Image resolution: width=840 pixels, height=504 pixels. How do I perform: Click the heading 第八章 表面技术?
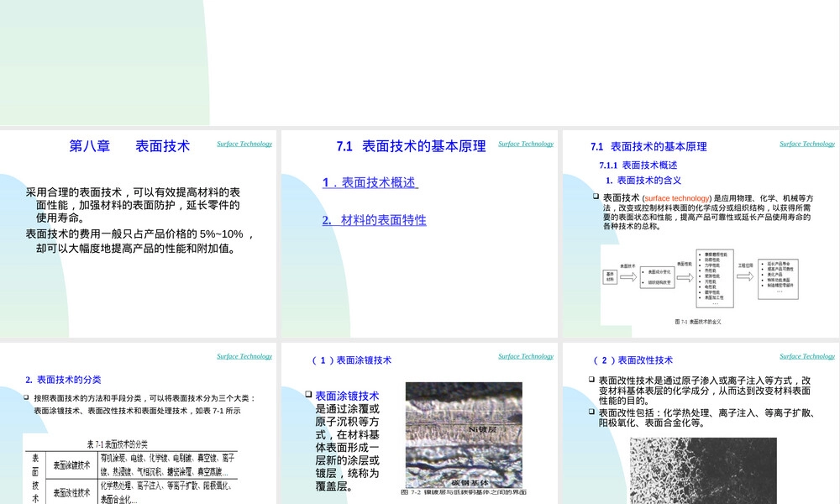[x=129, y=145]
